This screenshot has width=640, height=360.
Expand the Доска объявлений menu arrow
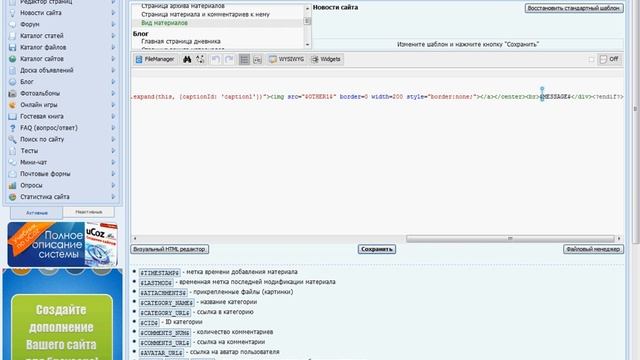[x=113, y=70]
